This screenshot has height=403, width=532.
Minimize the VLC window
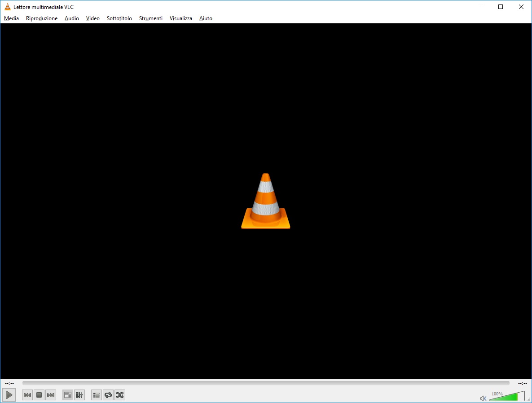click(480, 7)
